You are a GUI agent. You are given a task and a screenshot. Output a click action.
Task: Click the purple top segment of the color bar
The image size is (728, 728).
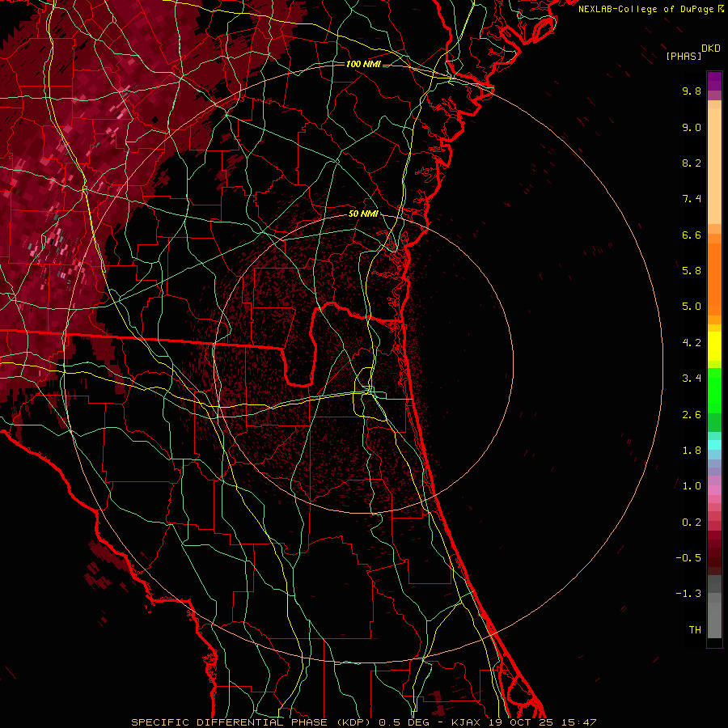(714, 81)
